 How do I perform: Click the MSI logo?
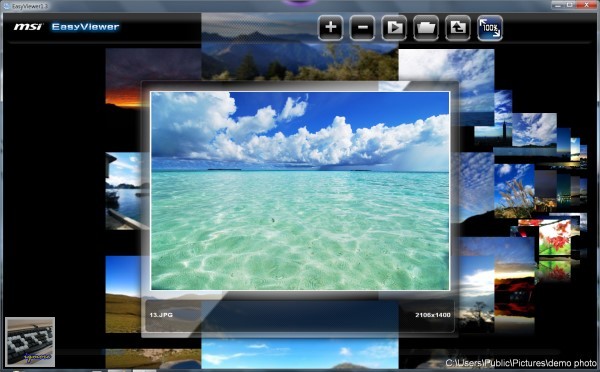[x=28, y=27]
